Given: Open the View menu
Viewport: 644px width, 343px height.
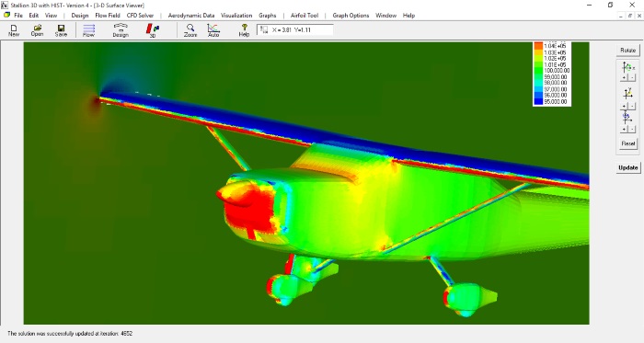Looking at the screenshot, I should 51,16.
